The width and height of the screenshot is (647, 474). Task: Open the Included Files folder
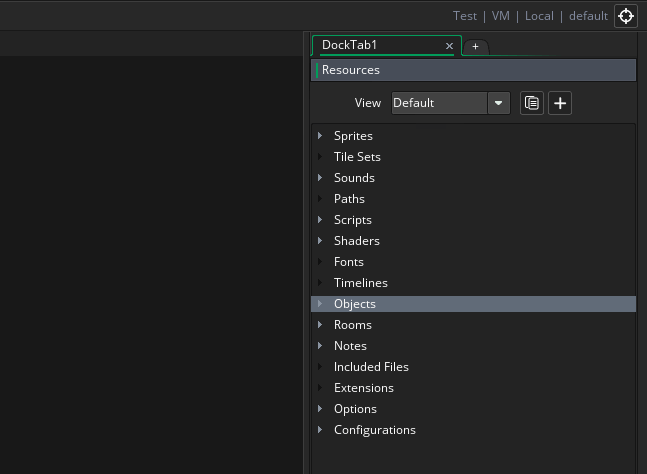click(371, 367)
